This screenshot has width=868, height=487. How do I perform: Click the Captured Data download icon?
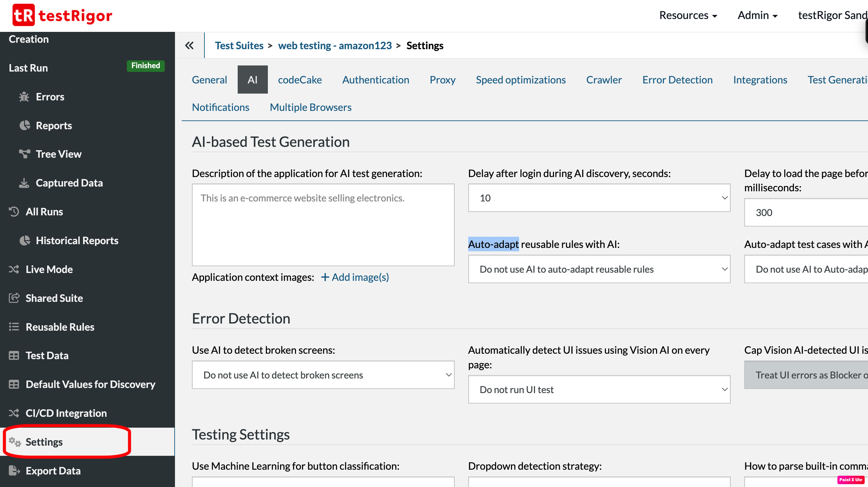point(24,183)
